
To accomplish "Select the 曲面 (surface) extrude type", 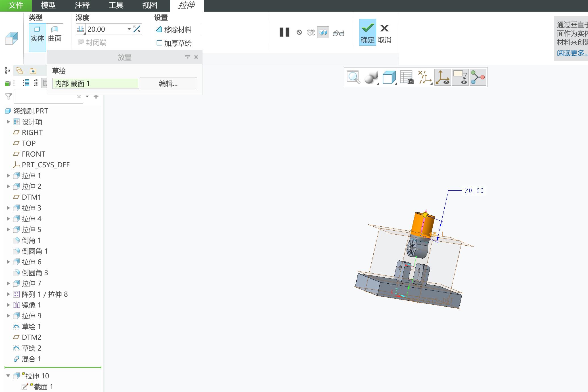I will [55, 34].
